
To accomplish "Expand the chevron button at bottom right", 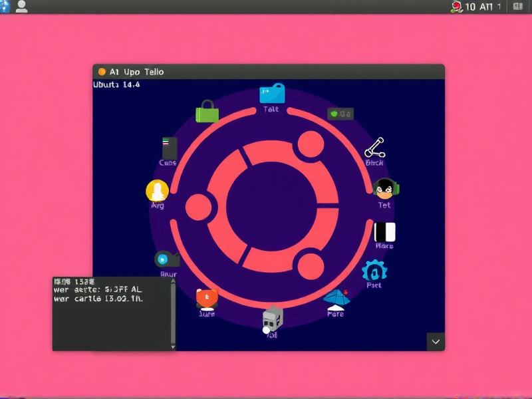I will [436, 342].
